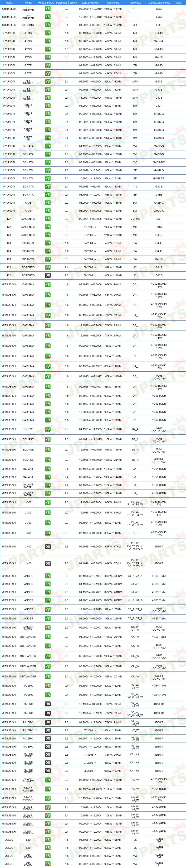This screenshot has height=868, width=186.
Task: Click petrol icon for Volvo V40 Kombi 92kW row
Action: tap(48, 856)
